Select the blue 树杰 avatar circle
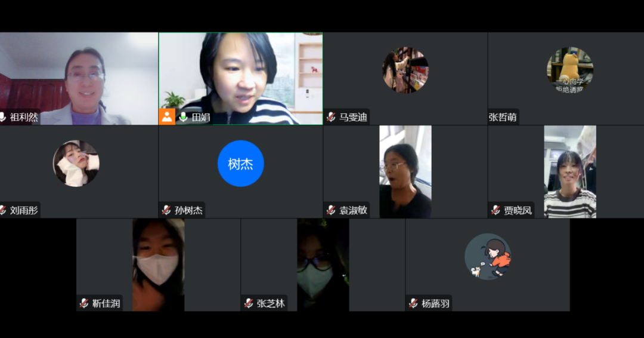This screenshot has width=644, height=338. pos(241,164)
